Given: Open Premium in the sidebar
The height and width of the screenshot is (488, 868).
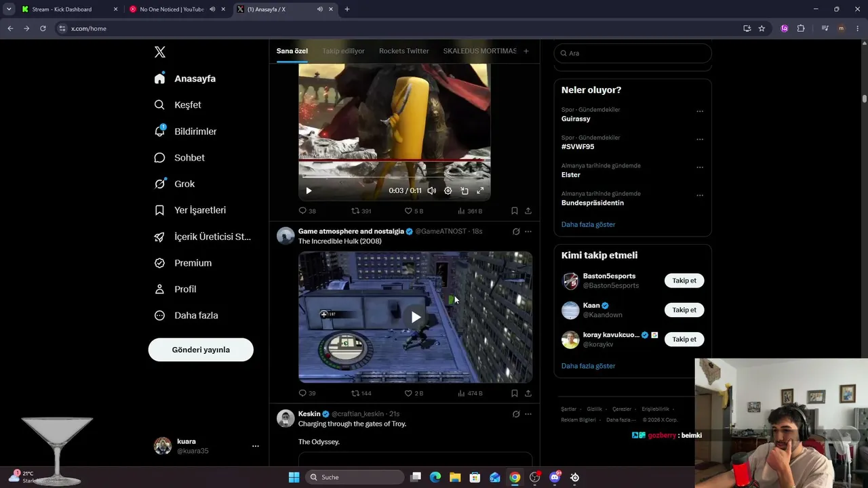Looking at the screenshot, I should [x=183, y=263].
